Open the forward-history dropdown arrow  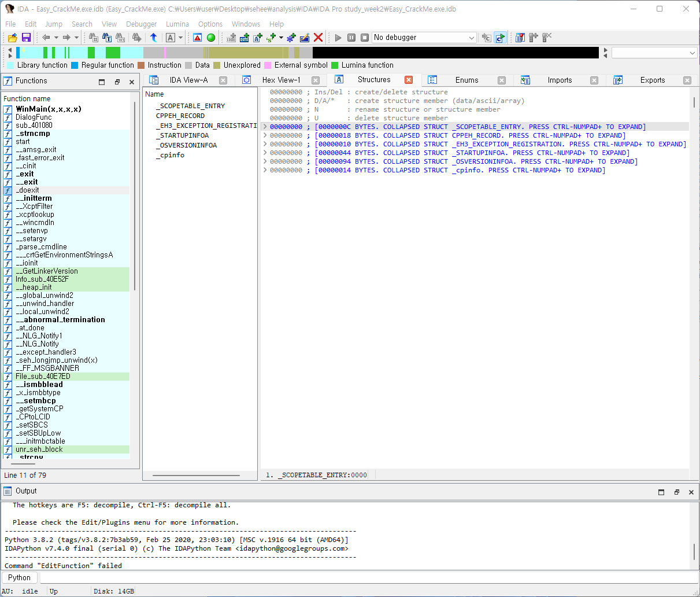76,38
